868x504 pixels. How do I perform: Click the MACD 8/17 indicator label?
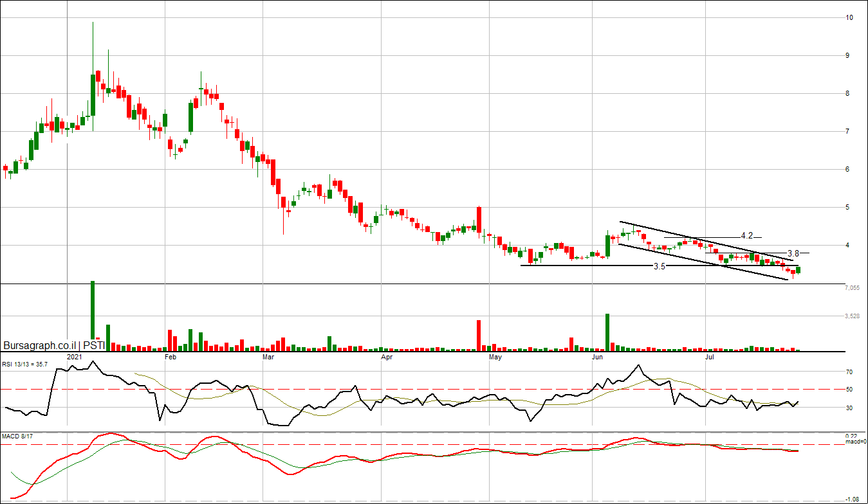[17, 437]
